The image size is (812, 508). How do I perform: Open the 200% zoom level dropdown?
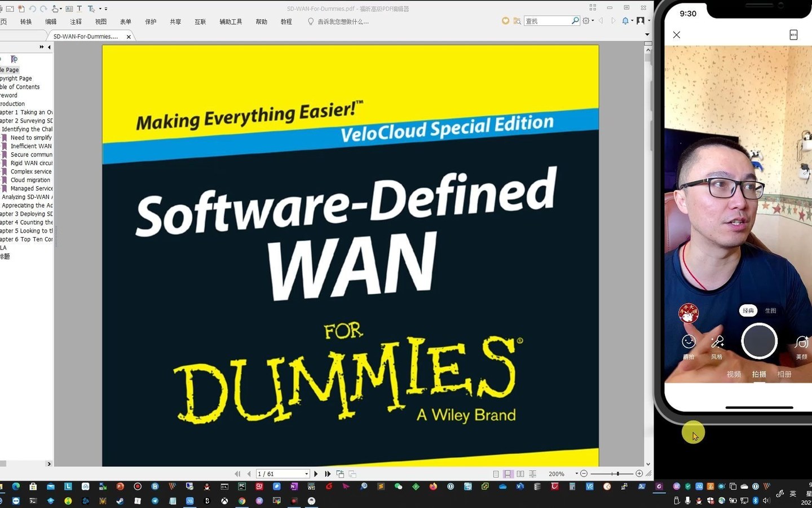(x=576, y=474)
